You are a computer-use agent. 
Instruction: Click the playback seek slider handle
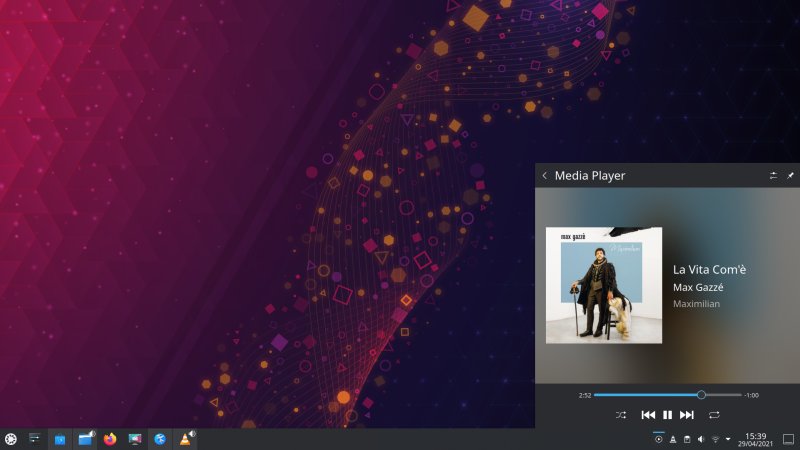pyautogui.click(x=702, y=395)
